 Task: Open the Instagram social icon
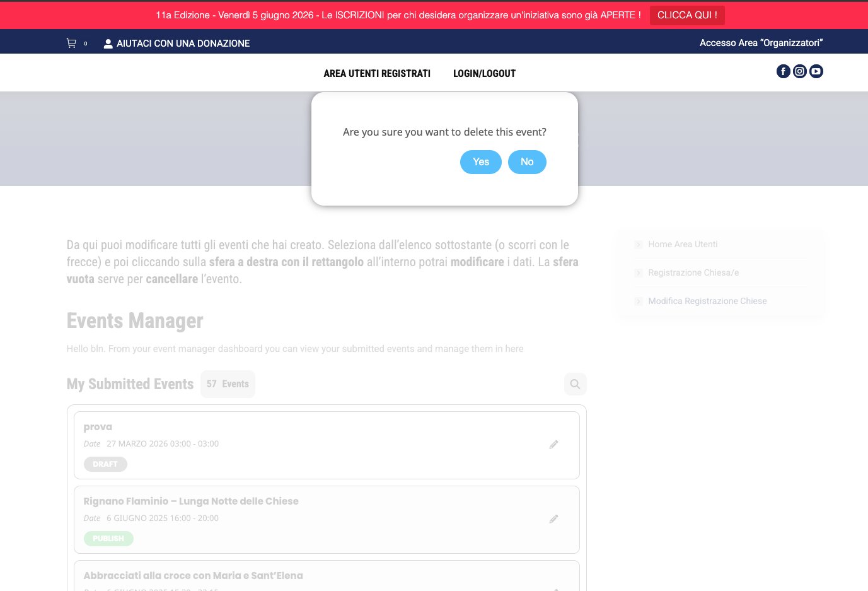799,71
